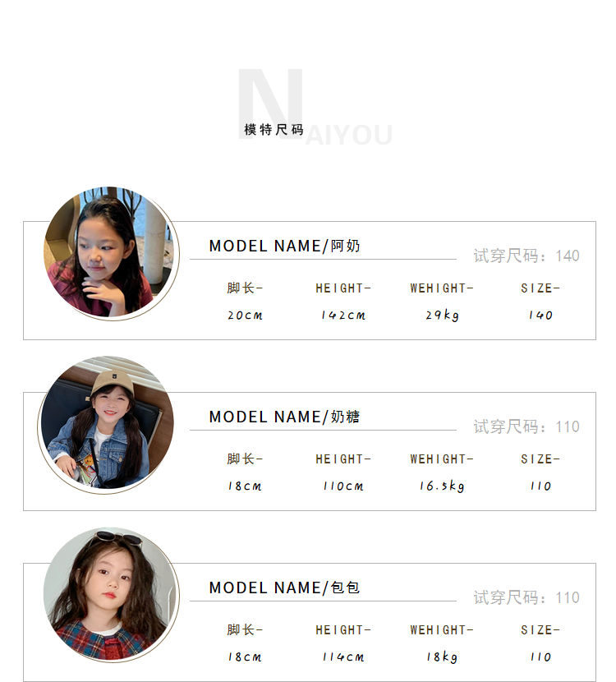Screen dimensions: 616x682
Task: Click the 包包 model portrait photo
Action: click(x=109, y=594)
